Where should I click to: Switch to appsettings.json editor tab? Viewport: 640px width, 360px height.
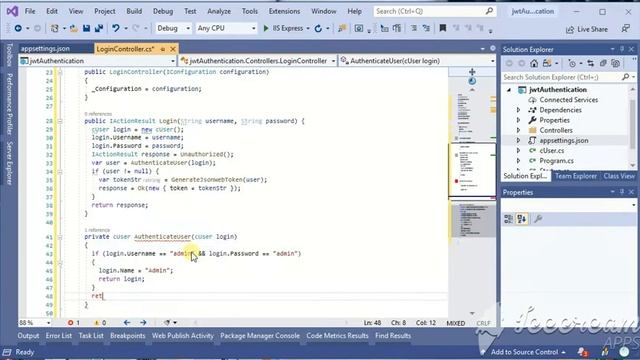click(45, 49)
